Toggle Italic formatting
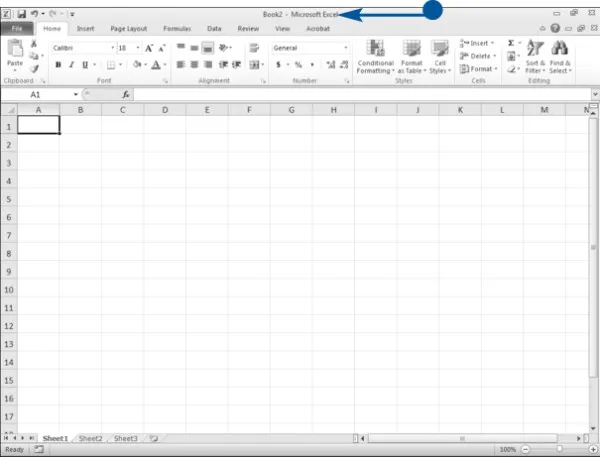This screenshot has height=457, width=600. tap(72, 65)
